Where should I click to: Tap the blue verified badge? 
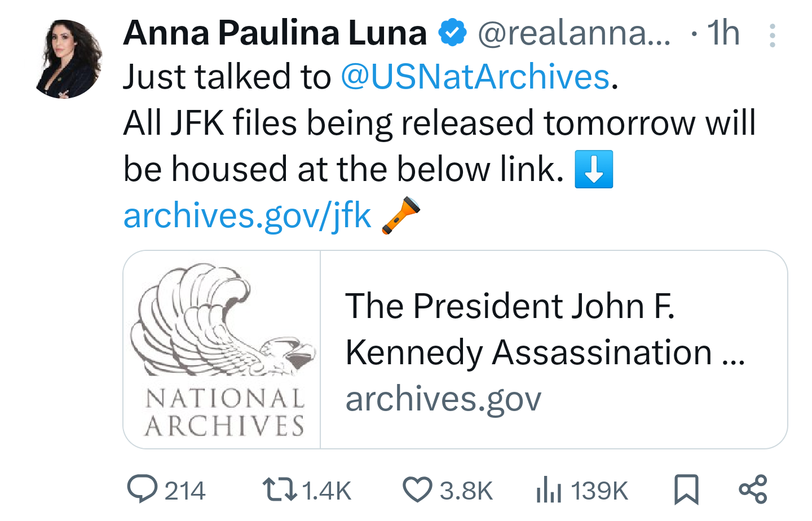pyautogui.click(x=453, y=33)
